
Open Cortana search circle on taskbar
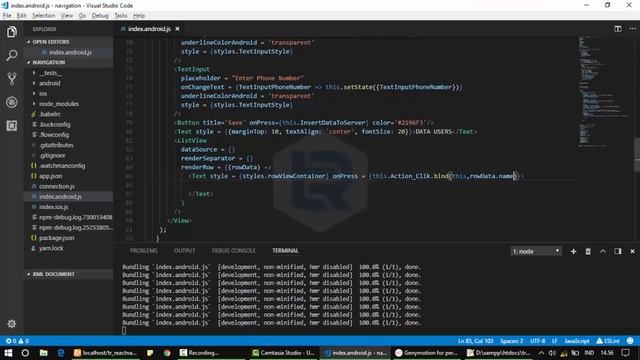coord(25,353)
